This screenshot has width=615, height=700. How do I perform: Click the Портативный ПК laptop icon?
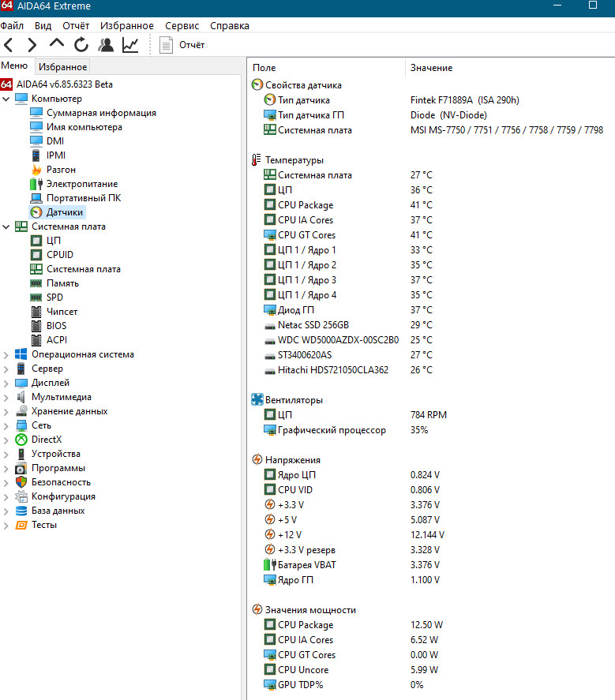(36, 198)
